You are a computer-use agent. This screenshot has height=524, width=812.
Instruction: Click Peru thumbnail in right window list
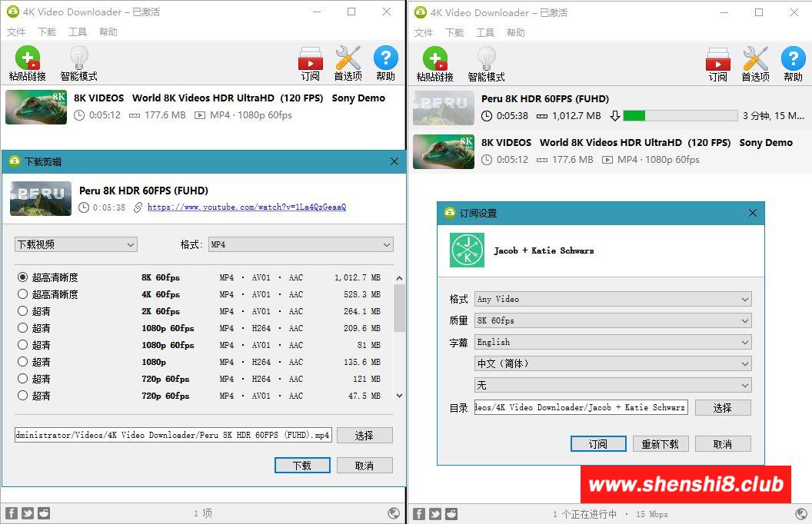pos(444,108)
